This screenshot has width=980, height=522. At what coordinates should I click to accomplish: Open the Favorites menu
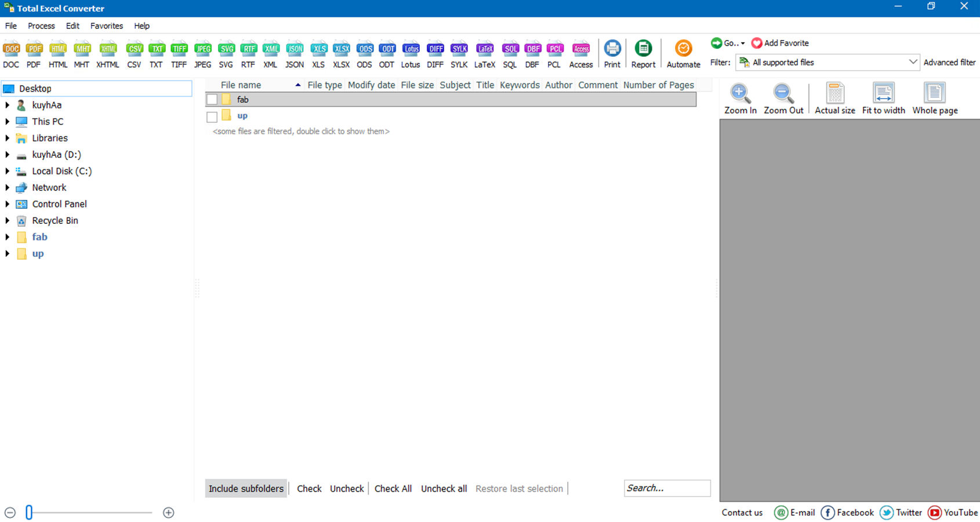pyautogui.click(x=107, y=26)
